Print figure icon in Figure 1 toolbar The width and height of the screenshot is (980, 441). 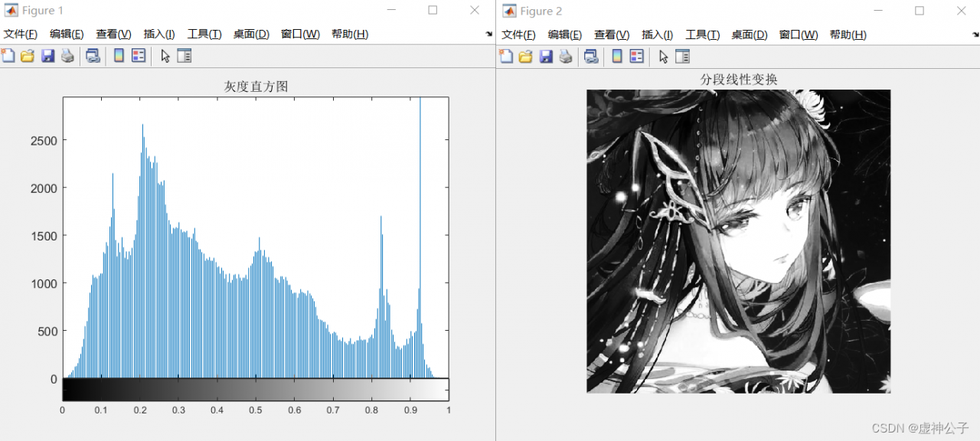67,56
